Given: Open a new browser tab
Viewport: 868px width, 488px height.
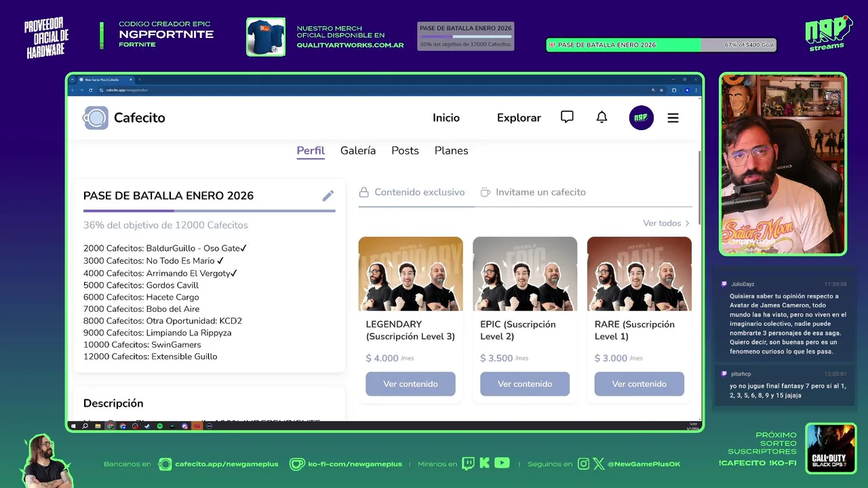Looking at the screenshot, I should 140,79.
